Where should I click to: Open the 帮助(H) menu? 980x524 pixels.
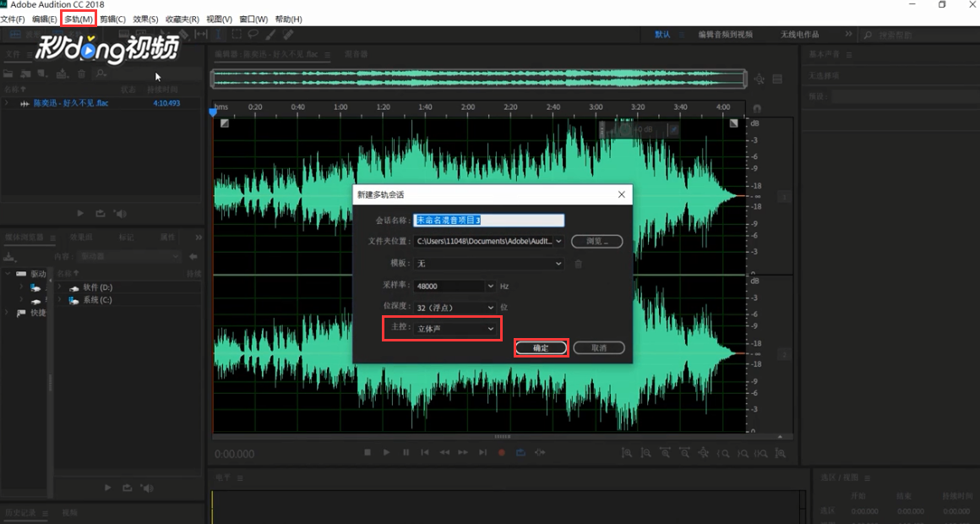pos(288,19)
